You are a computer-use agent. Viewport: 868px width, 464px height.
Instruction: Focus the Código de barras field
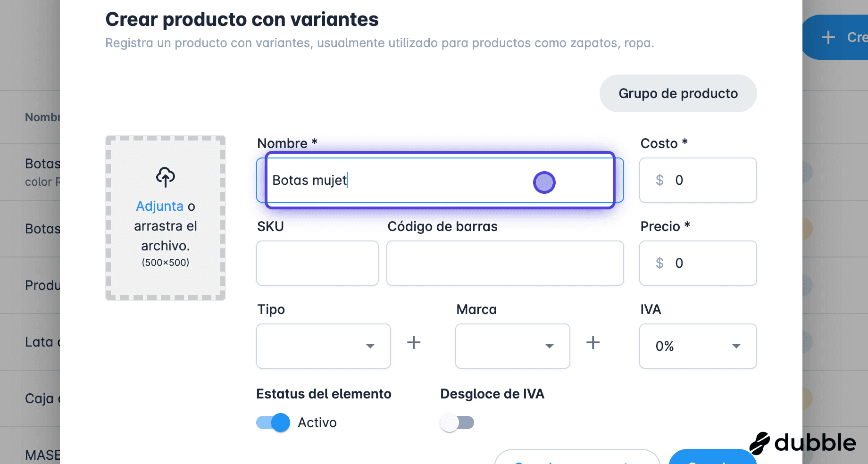[505, 263]
